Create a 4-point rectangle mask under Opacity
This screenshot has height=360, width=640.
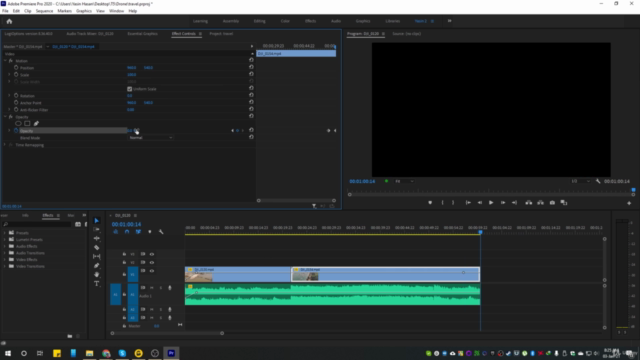point(27,123)
